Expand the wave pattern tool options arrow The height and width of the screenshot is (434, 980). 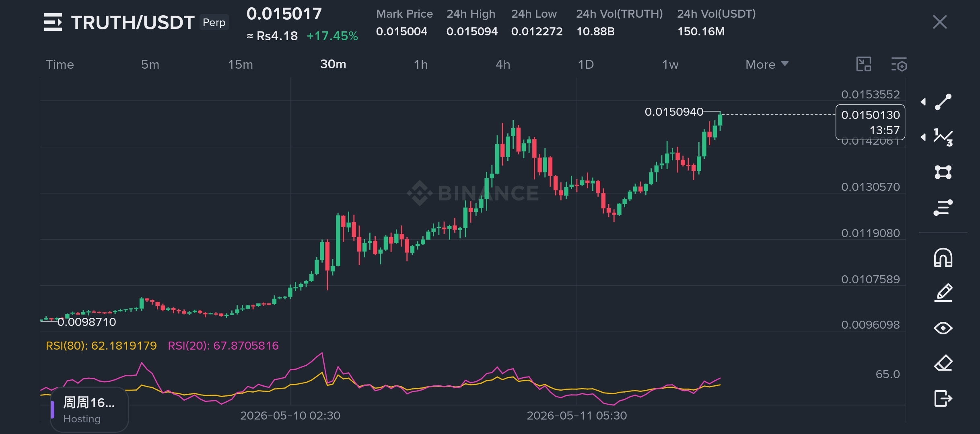(924, 137)
